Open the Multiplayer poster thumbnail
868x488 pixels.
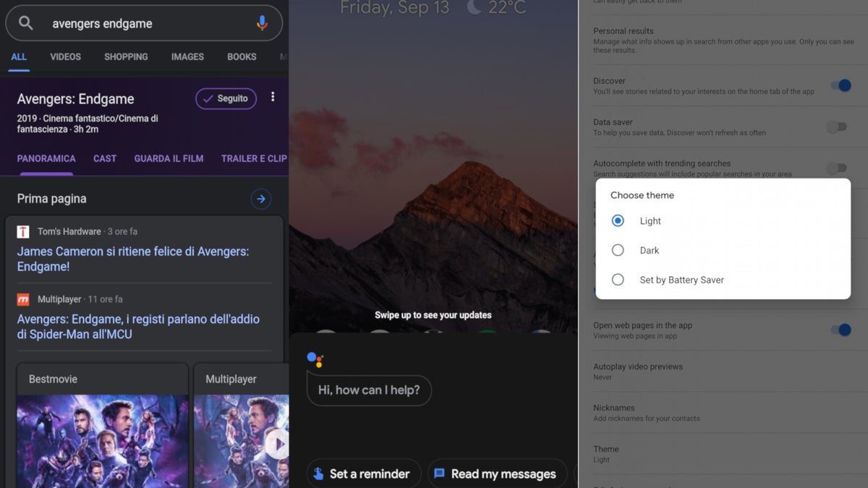point(241,441)
